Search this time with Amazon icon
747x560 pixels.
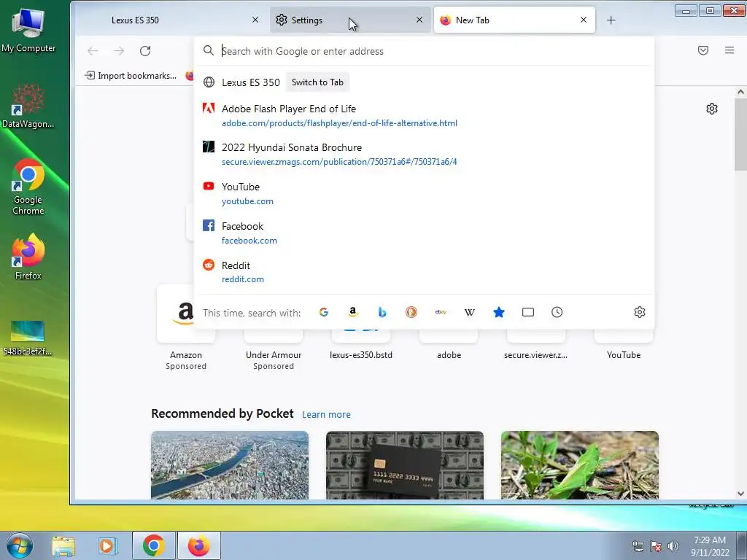[x=353, y=312]
